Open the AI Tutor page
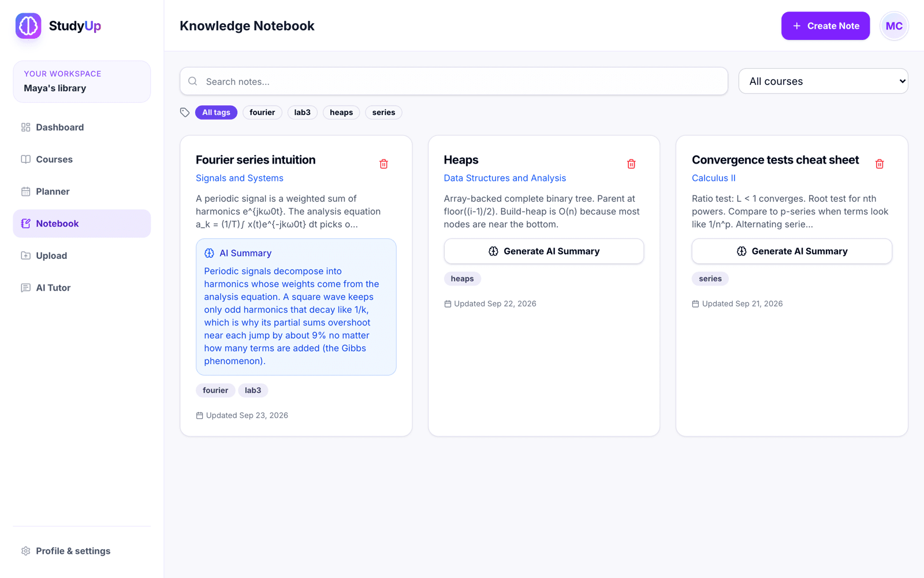 [82, 288]
